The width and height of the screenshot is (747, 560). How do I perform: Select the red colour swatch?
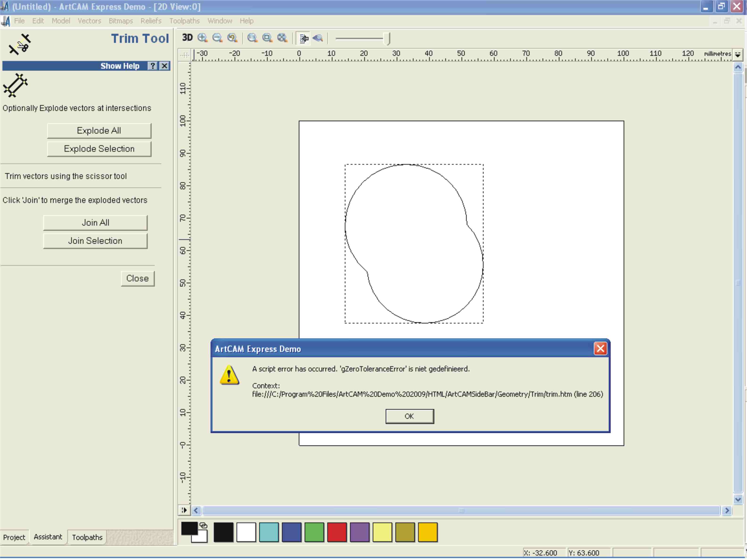(x=337, y=532)
